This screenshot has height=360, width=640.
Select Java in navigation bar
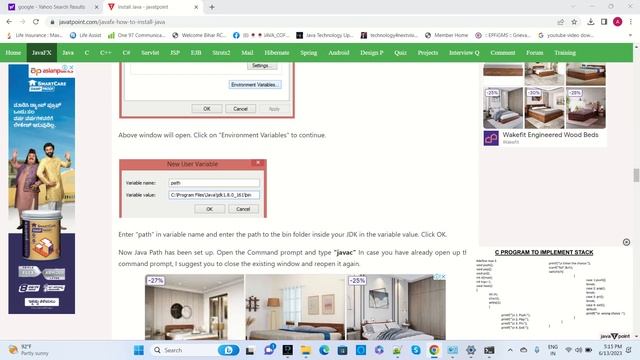68,53
